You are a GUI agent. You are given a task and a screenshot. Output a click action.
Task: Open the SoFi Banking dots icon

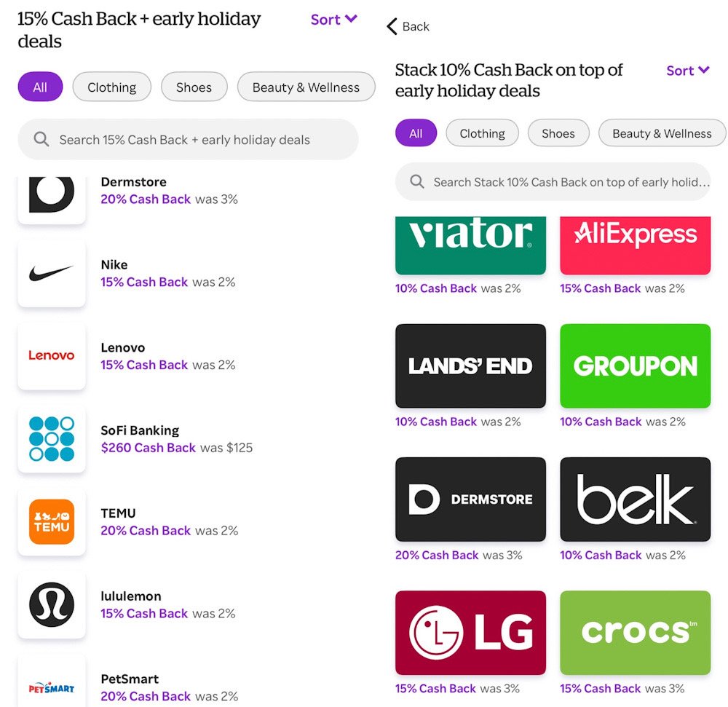coord(52,438)
